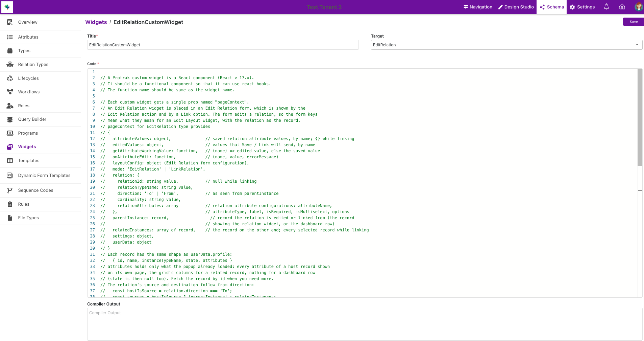Open the notifications bell
Image resolution: width=644 pixels, height=341 pixels.
point(606,7)
